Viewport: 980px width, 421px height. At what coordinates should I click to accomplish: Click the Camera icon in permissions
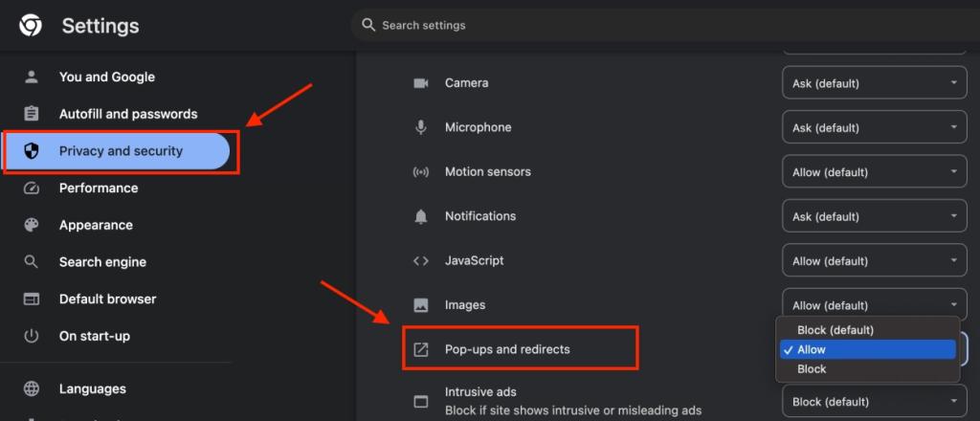pos(421,83)
